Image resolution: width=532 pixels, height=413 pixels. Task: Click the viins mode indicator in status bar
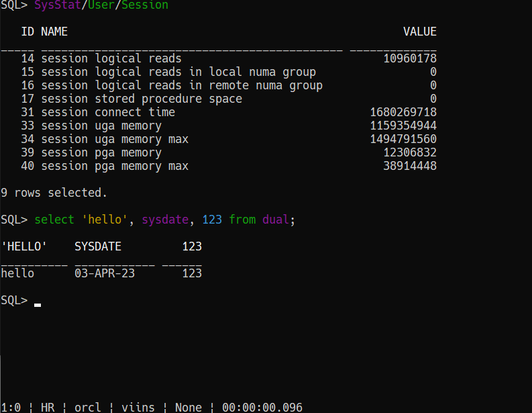pyautogui.click(x=138, y=407)
